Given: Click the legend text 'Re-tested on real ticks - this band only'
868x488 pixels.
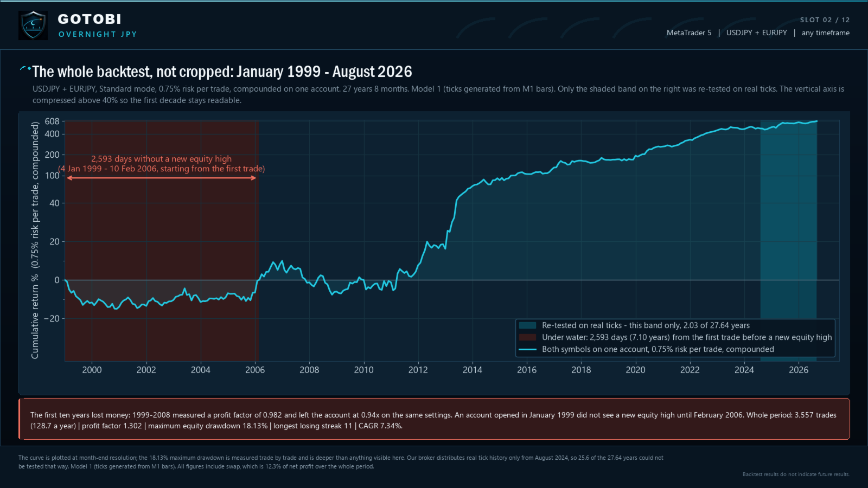Looking at the screenshot, I should 646,325.
